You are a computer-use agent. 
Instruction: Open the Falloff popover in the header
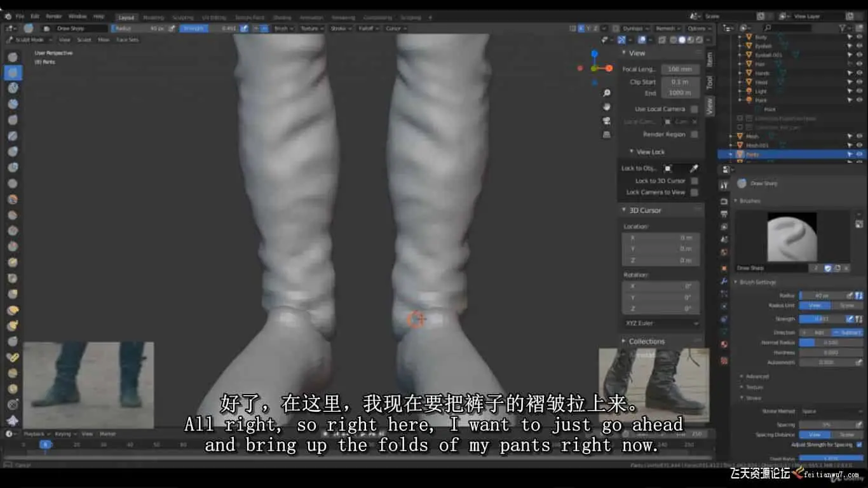coord(368,29)
